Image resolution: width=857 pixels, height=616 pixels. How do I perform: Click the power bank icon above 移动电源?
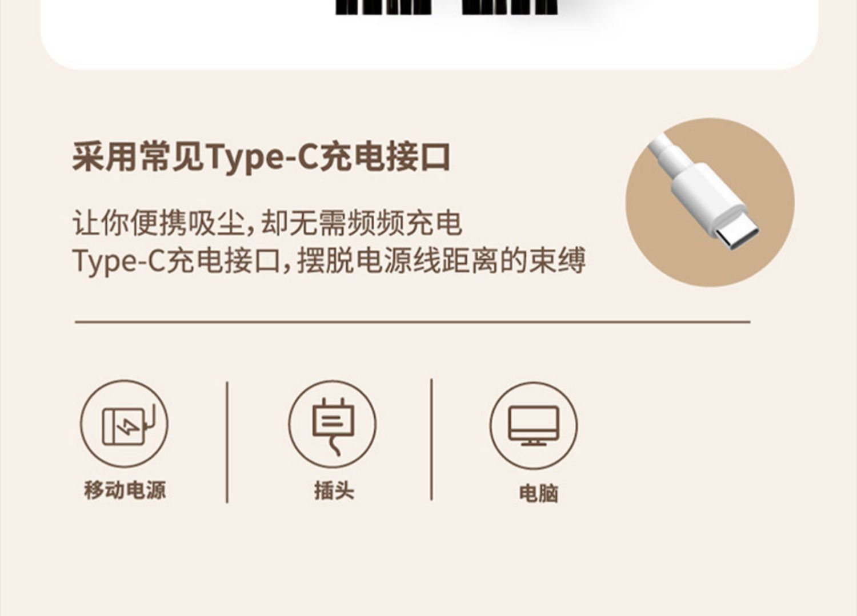(x=124, y=424)
